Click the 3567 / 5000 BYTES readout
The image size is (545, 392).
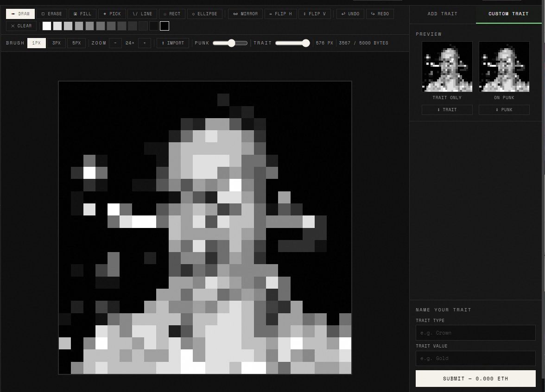click(363, 43)
